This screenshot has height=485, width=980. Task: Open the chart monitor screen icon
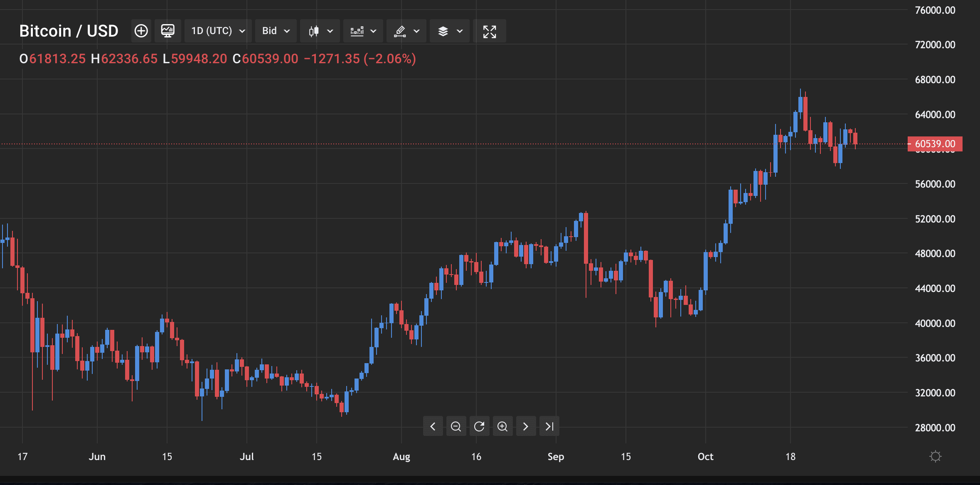pos(167,31)
